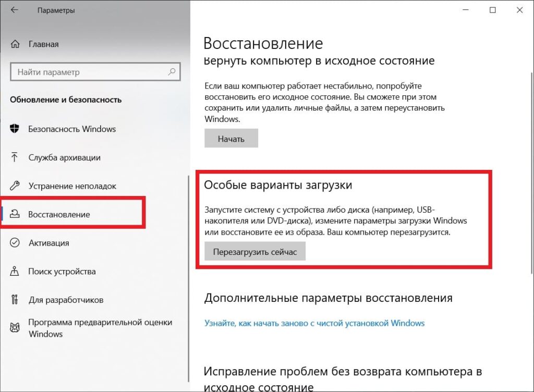Focus the Найти параметр search field
Image resolution: width=534 pixels, height=392 pixels.
95,72
